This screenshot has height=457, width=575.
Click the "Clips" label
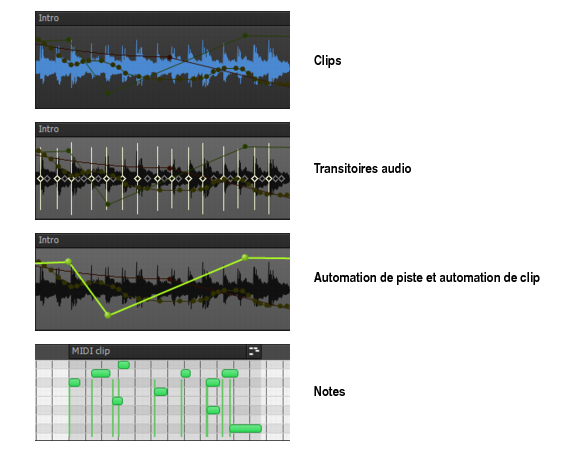[x=327, y=61]
